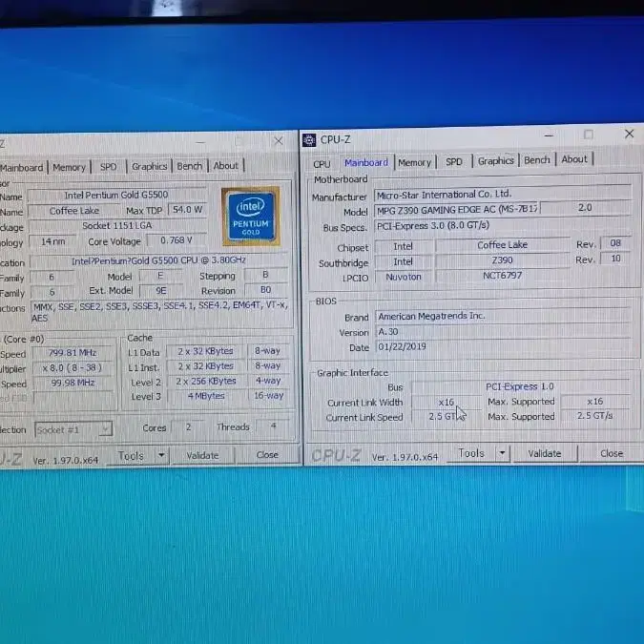This screenshot has width=644, height=644.
Task: Click motherboard model revision field 2.0
Action: pos(585,208)
